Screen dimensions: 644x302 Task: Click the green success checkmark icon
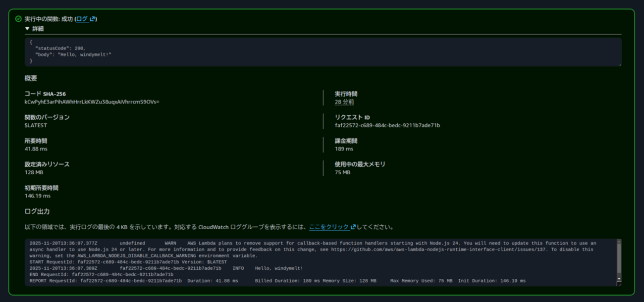18,19
